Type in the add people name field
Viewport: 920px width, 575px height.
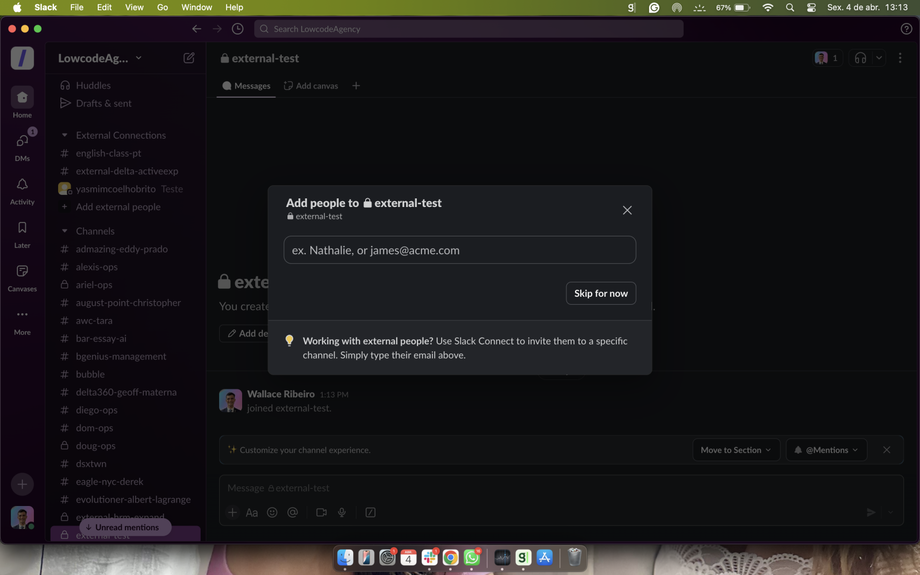point(459,250)
